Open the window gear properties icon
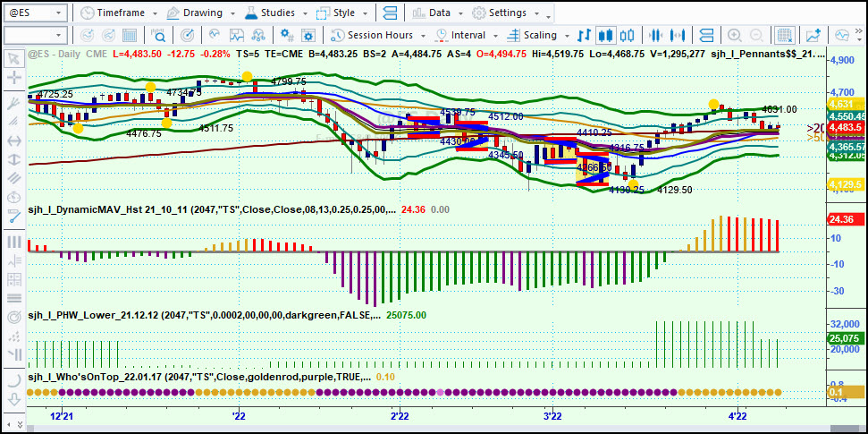 click(308, 36)
